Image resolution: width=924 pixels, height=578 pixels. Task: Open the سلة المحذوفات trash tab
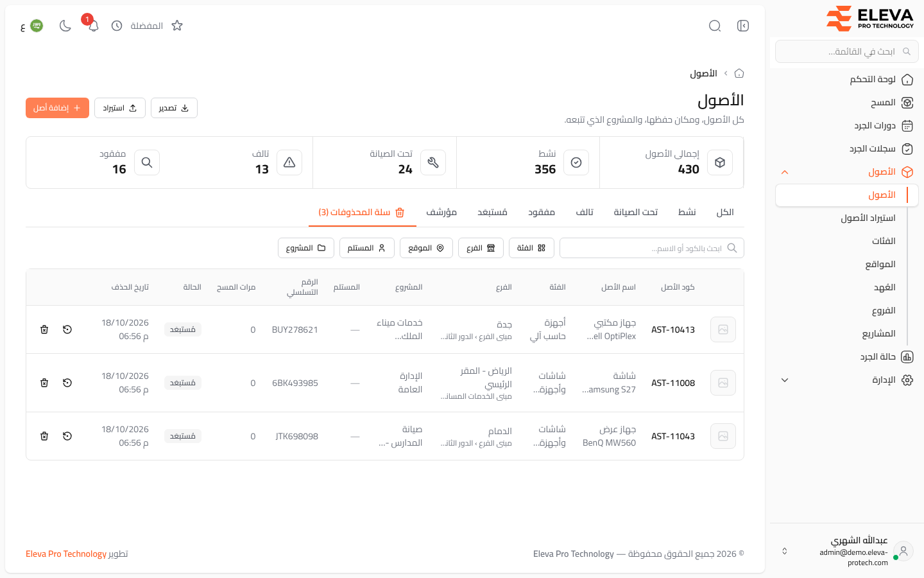point(363,212)
